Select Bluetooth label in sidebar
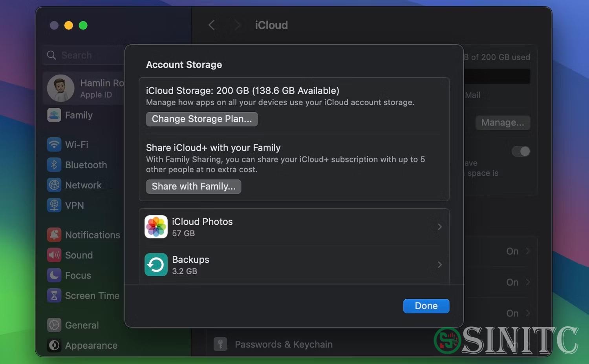Screen dimensions: 589x364 86,165
